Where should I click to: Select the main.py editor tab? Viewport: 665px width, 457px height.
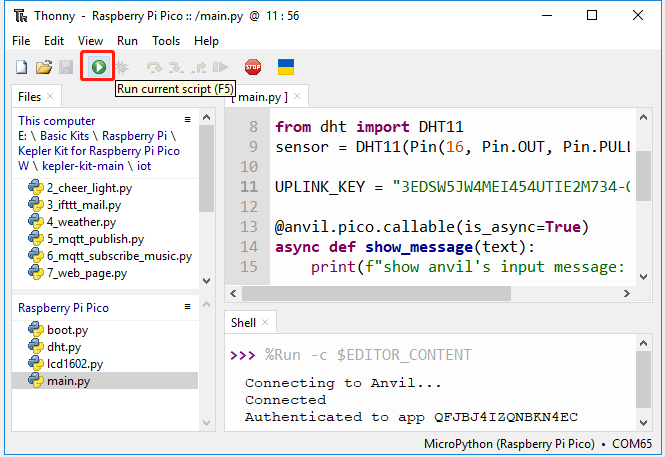point(263,97)
